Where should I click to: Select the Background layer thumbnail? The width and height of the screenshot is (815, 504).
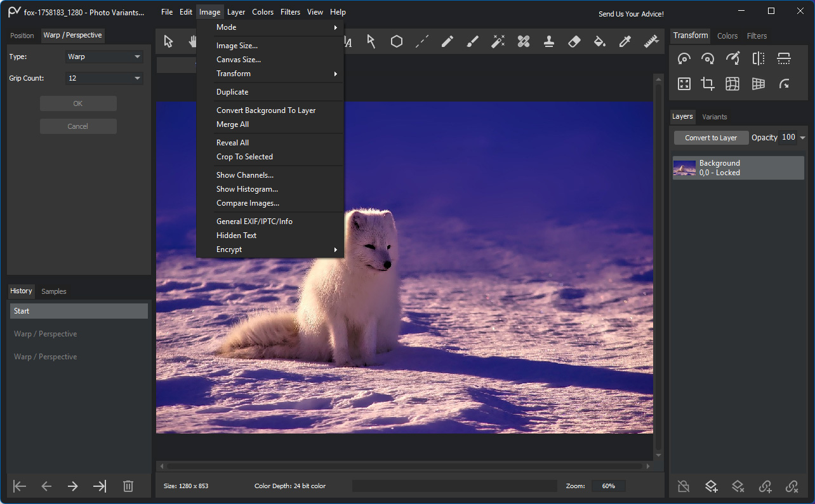click(684, 168)
